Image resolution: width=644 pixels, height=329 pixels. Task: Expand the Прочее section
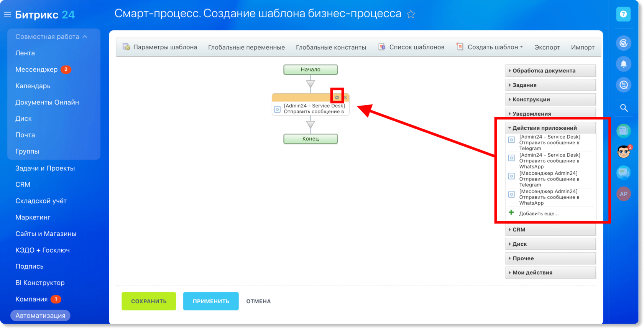click(x=550, y=258)
